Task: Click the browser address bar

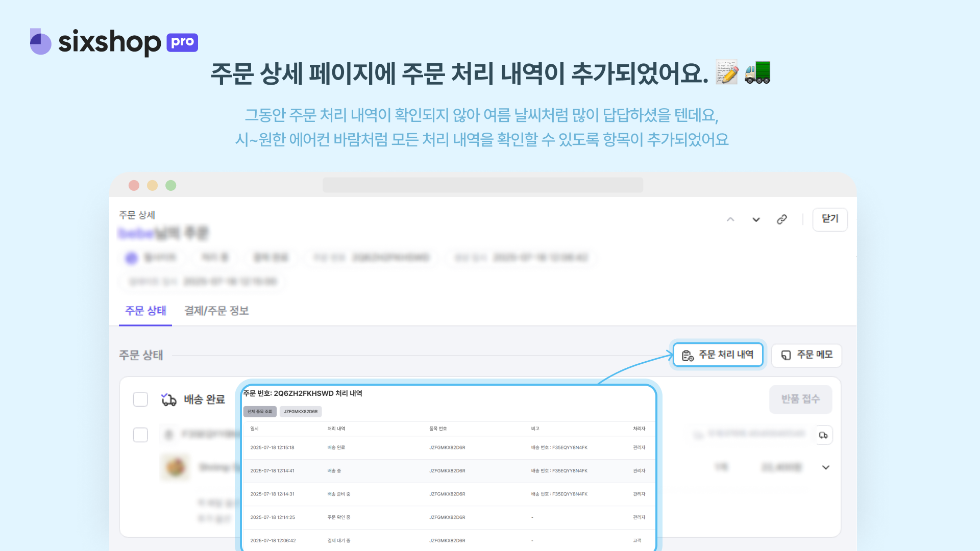Action: pos(482,185)
